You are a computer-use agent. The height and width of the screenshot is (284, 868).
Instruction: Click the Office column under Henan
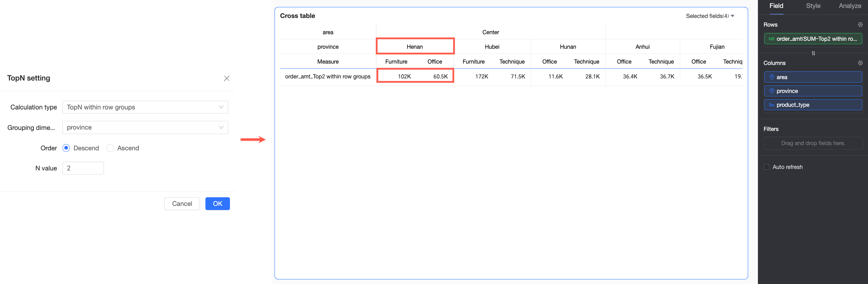(435, 61)
